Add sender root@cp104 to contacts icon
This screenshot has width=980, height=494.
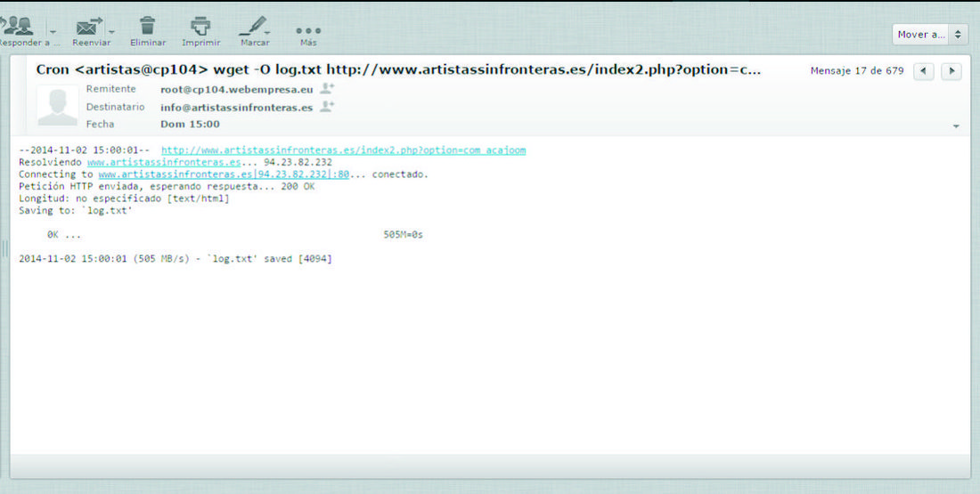[x=327, y=89]
